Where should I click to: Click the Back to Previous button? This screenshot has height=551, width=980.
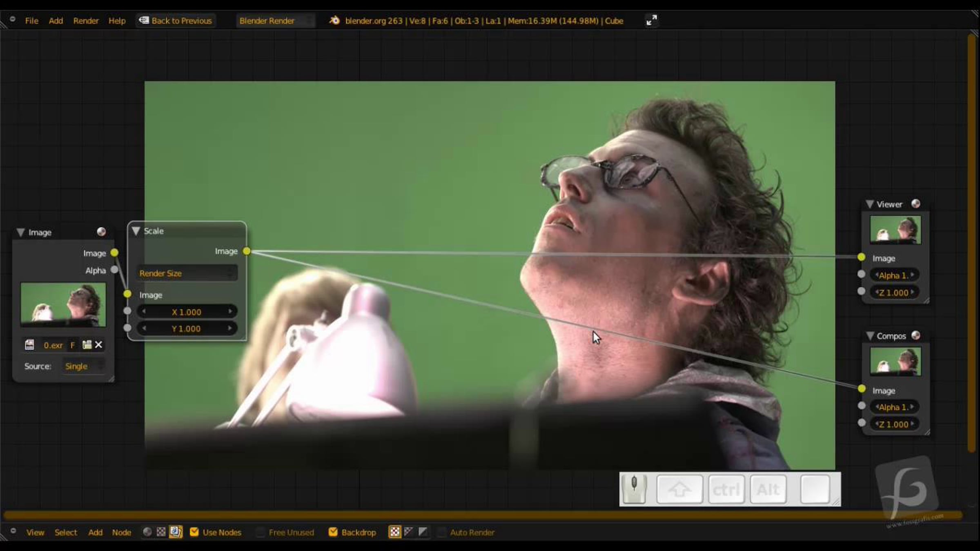click(176, 20)
